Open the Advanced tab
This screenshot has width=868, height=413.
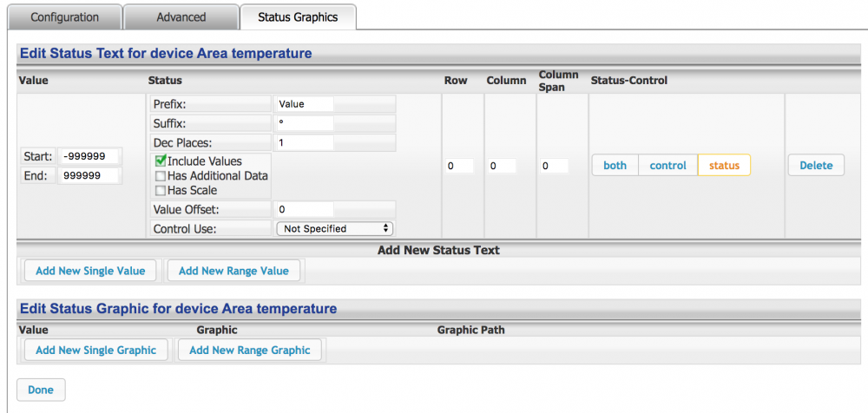(x=181, y=17)
